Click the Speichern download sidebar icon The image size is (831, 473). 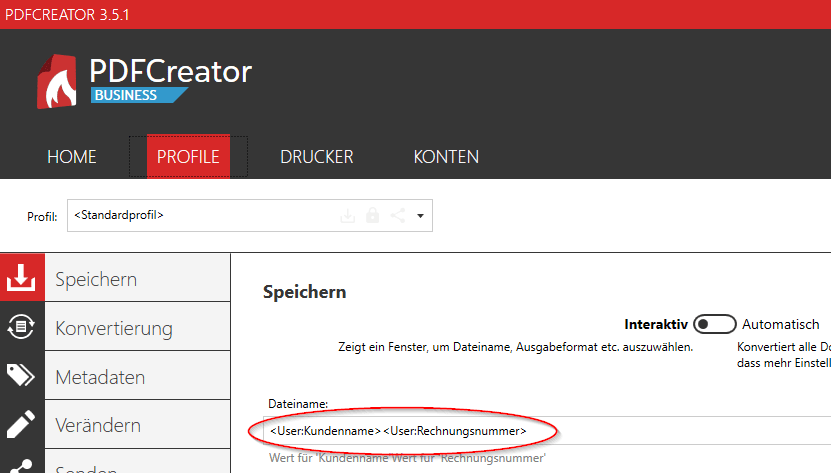[21, 277]
